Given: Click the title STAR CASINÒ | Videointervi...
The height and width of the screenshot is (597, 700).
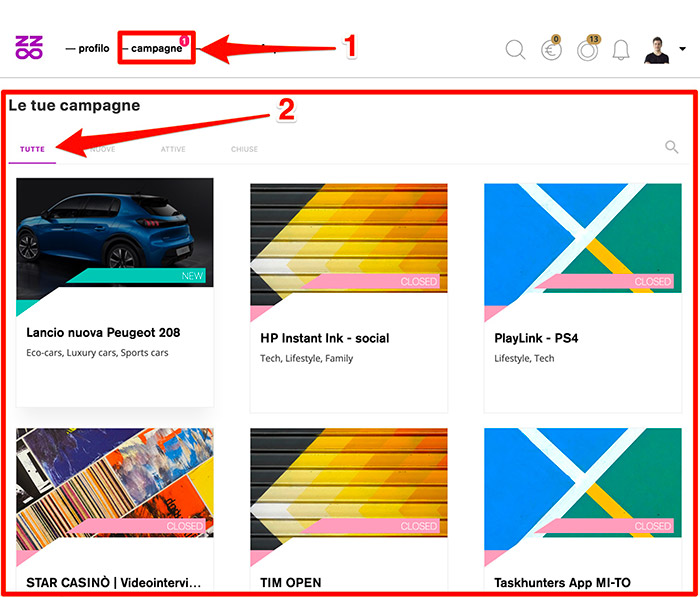Looking at the screenshot, I should (x=113, y=583).
